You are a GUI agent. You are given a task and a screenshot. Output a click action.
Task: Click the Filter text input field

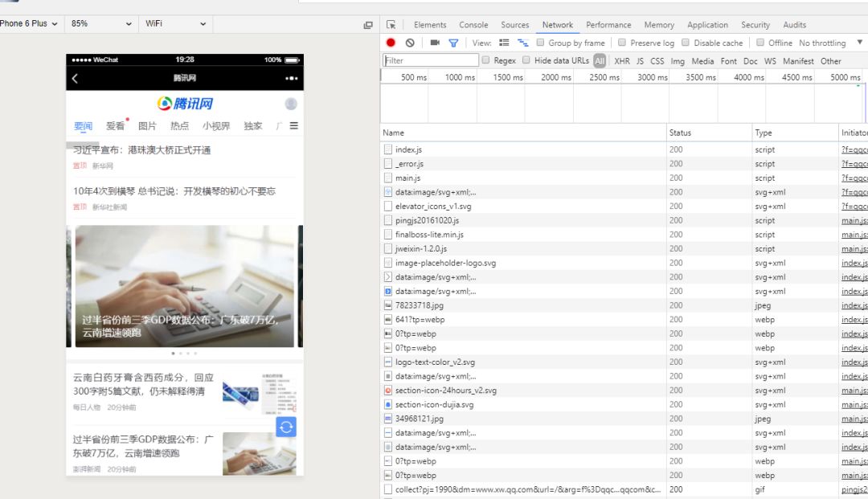431,60
